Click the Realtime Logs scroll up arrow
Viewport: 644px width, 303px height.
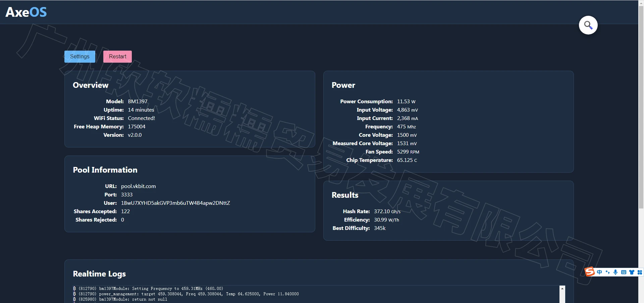562,289
